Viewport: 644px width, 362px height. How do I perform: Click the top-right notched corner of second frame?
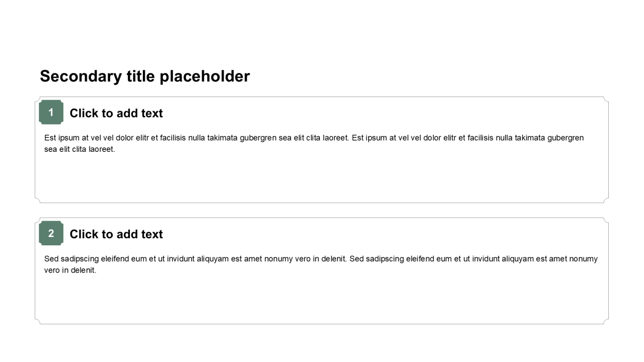[606, 221]
